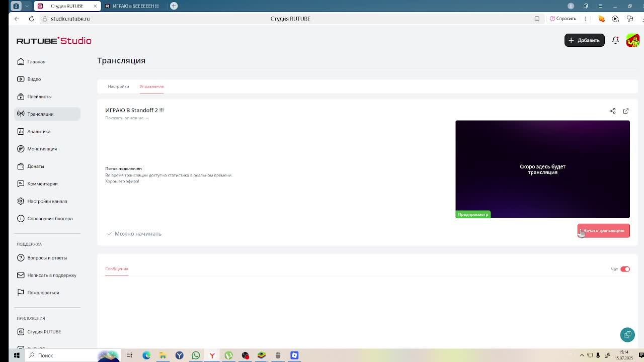Open the support chat widget
Screen dimensions: 644x362
(627, 334)
